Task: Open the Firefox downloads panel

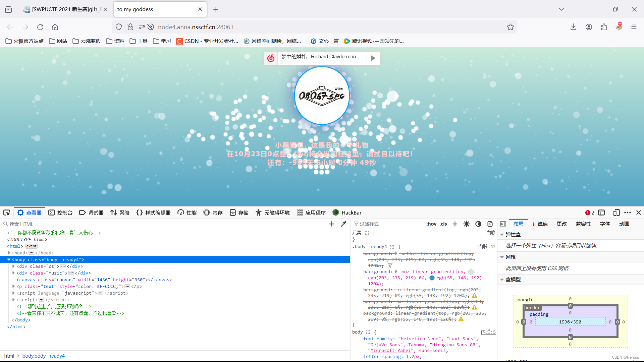Action: [573, 27]
